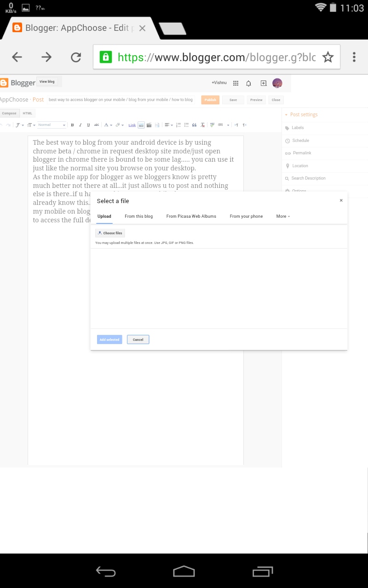
Task: Switch to Compose mode
Action: click(x=9, y=113)
